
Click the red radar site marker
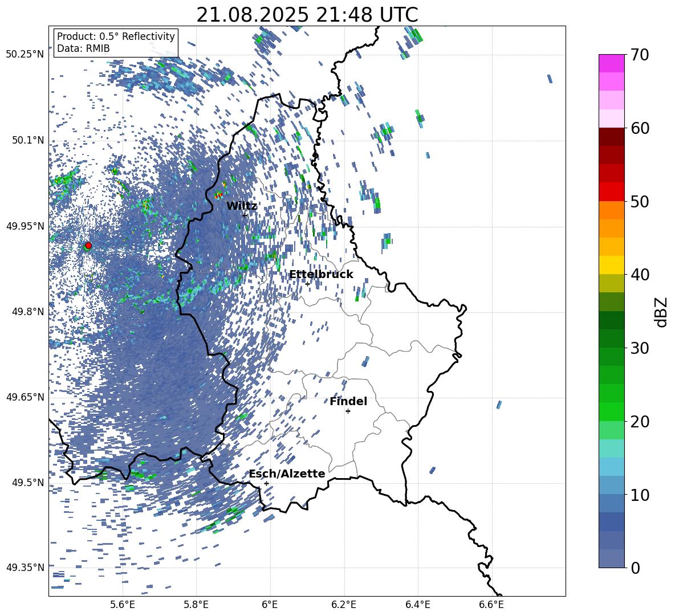coord(88,245)
